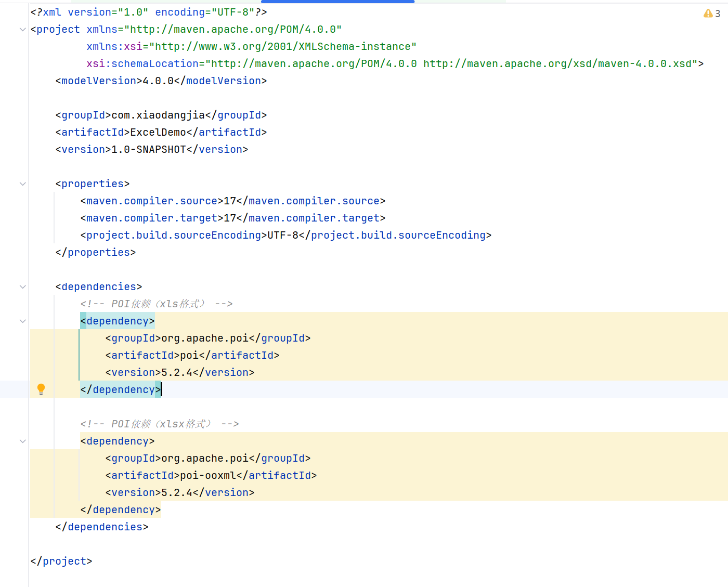This screenshot has width=728, height=587.
Task: Click the poi-ooxml dependency version 5.2.4
Action: click(x=177, y=492)
